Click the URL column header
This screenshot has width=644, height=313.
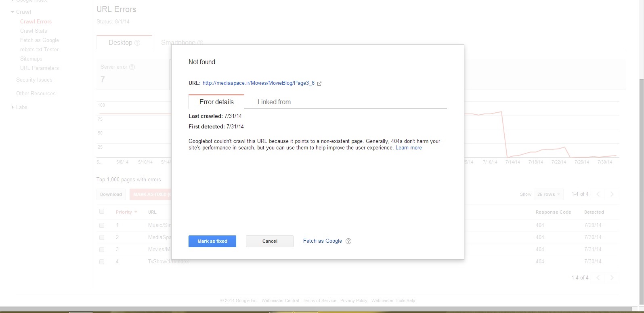point(152,212)
